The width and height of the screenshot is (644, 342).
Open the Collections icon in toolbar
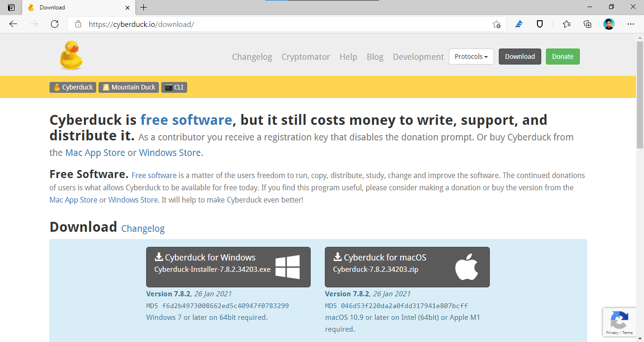587,24
